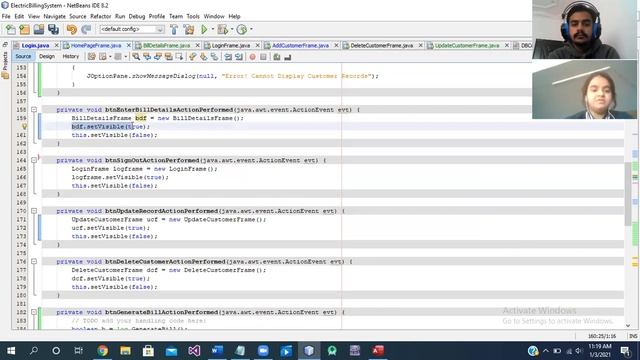Start macro recording with the red circle icon
The width and height of the screenshot is (640, 360).
253,57
